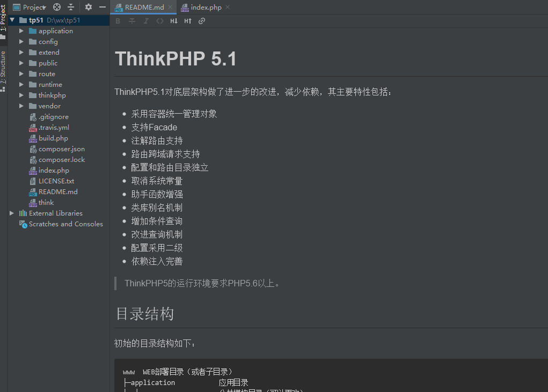Click the PHP5.6 requirement blockquote
548x392 pixels.
[202, 283]
